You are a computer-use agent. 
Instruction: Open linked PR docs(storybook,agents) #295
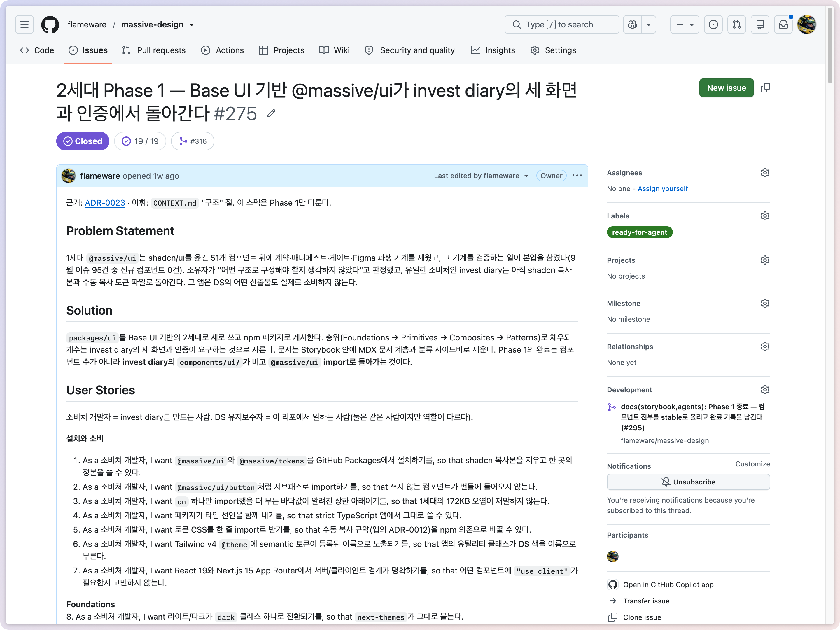pos(692,417)
